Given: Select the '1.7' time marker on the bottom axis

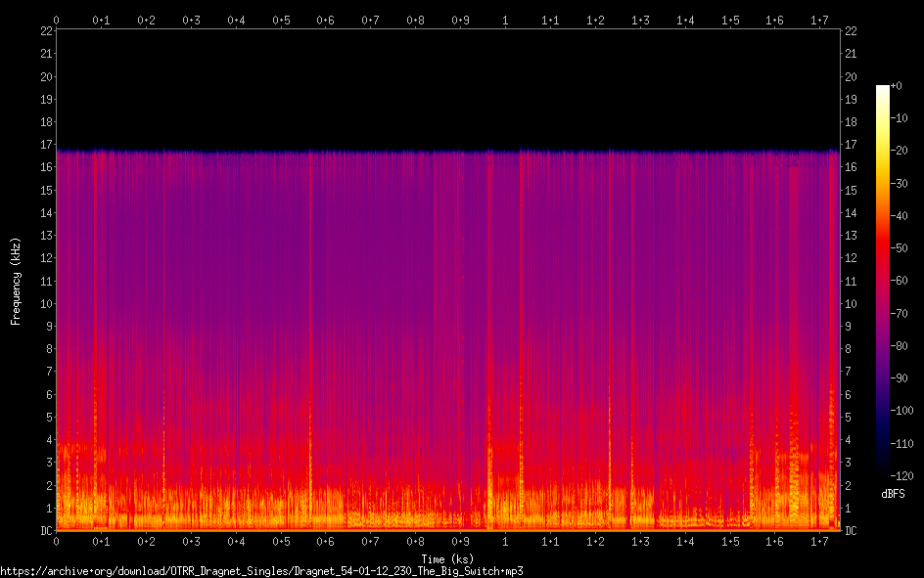Looking at the screenshot, I should (x=819, y=541).
